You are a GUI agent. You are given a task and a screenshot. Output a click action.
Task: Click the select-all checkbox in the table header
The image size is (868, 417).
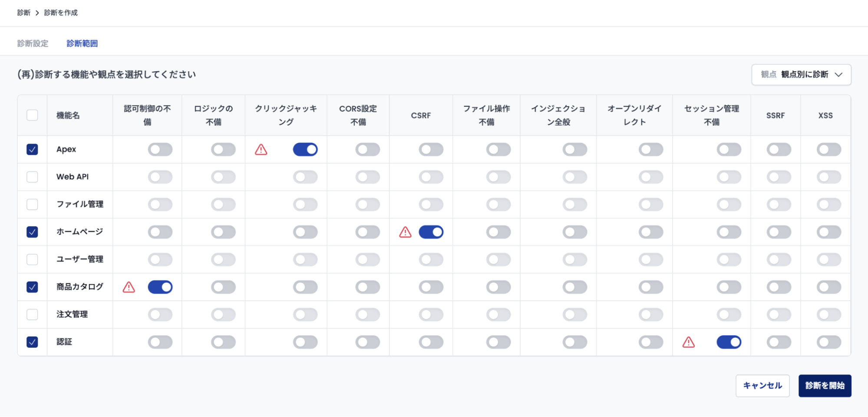point(31,115)
